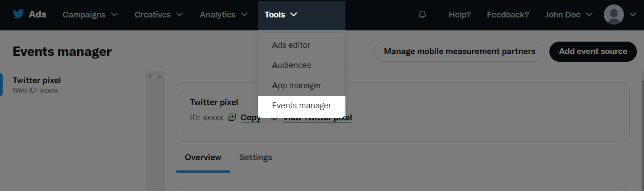The image size is (644, 191).
Task: Collapse the Tools menu
Action: click(281, 15)
